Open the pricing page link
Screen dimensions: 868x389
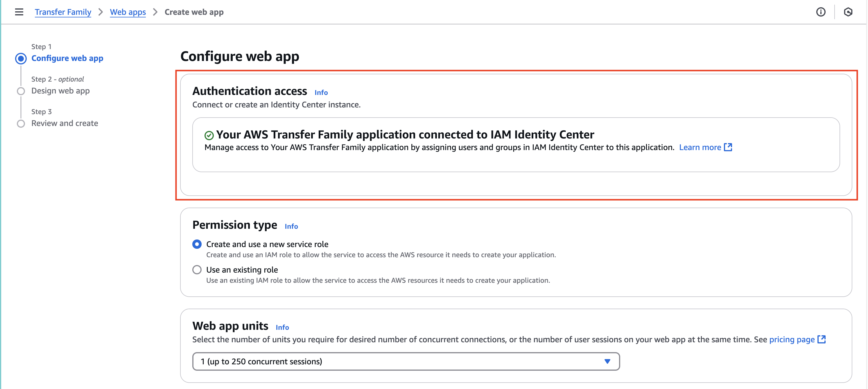point(792,339)
